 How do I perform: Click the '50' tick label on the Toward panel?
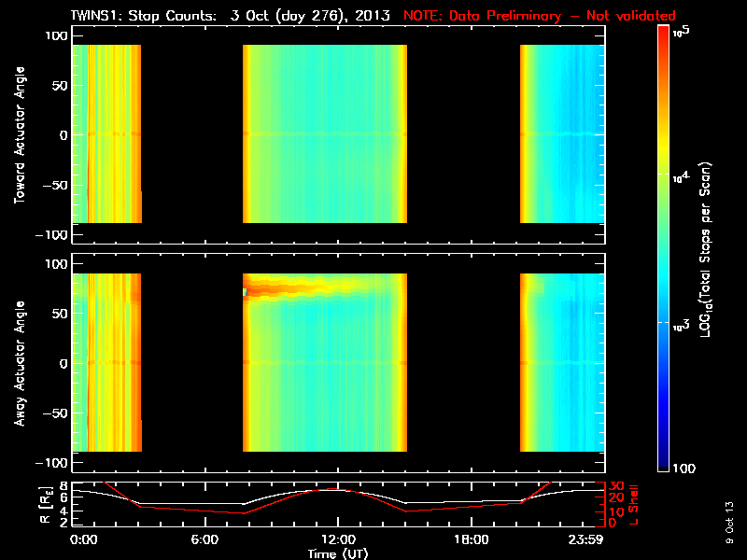pyautogui.click(x=60, y=86)
